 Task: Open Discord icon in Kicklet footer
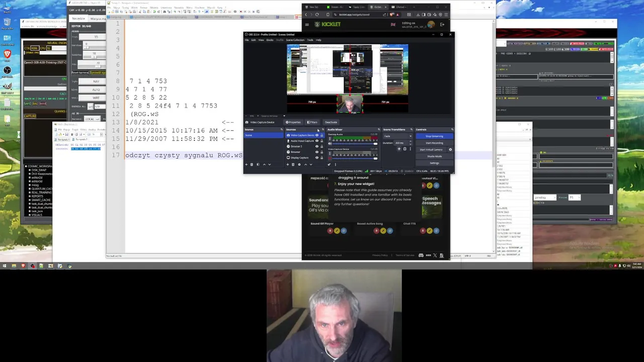[421, 255]
